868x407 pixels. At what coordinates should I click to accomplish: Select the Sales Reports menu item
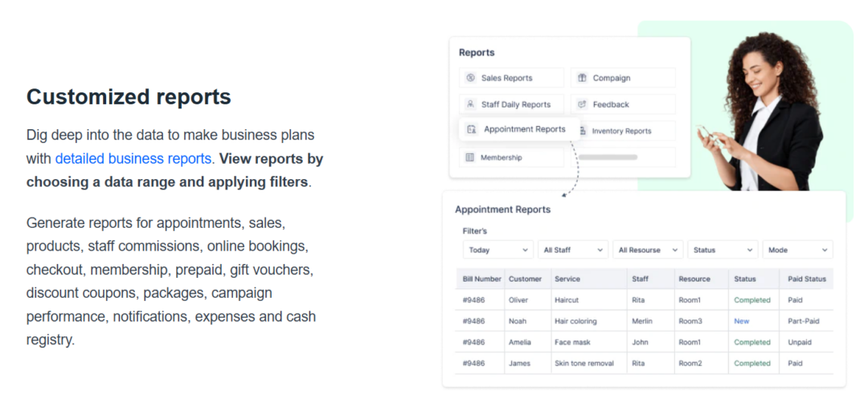506,78
